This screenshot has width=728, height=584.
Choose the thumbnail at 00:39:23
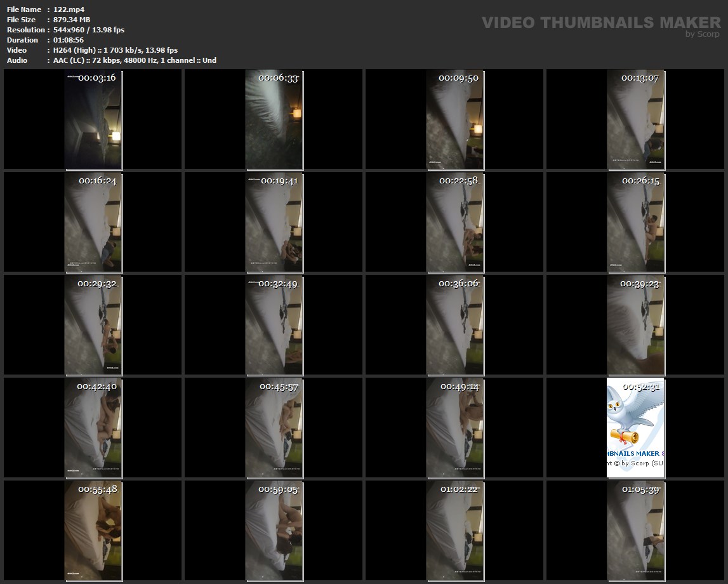click(635, 326)
